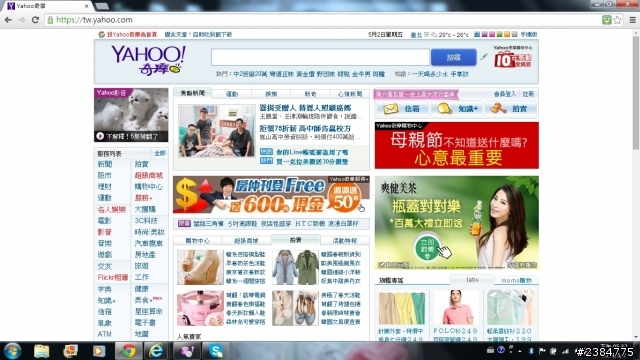Click the 母親節 red shopping banner
This screenshot has width=640, height=360.
pyautogui.click(x=457, y=145)
